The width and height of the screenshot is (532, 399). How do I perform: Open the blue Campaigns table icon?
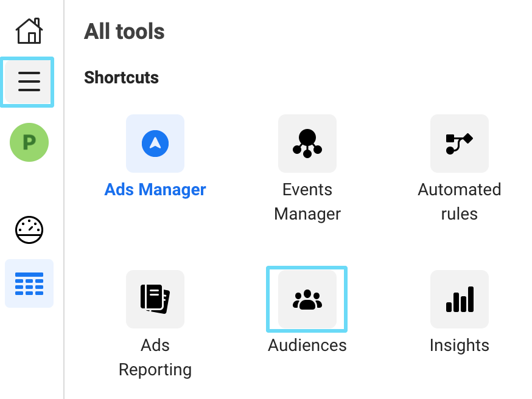29,284
